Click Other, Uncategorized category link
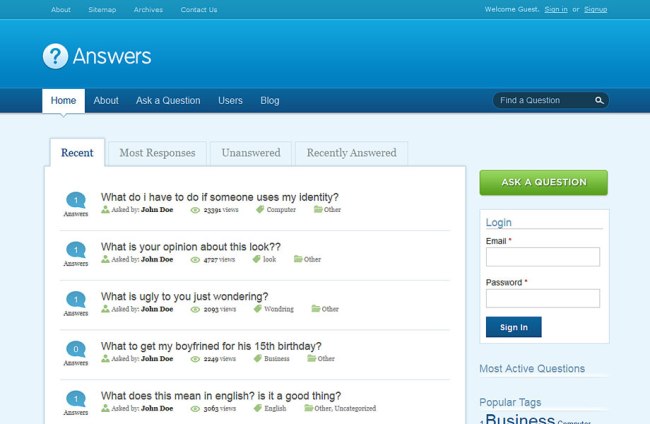The height and width of the screenshot is (424, 650). pyautogui.click(x=345, y=409)
